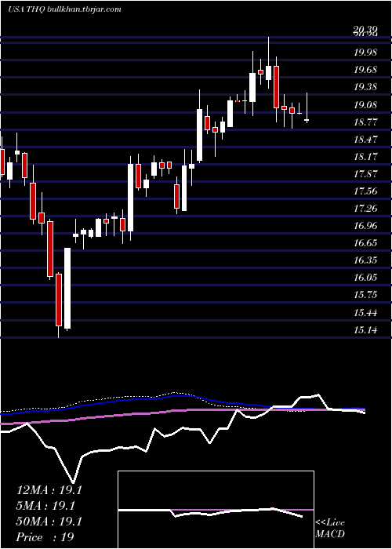The image size is (392, 549).
Task: Click the 12MA : 19.1 readout
Action: tap(49, 490)
